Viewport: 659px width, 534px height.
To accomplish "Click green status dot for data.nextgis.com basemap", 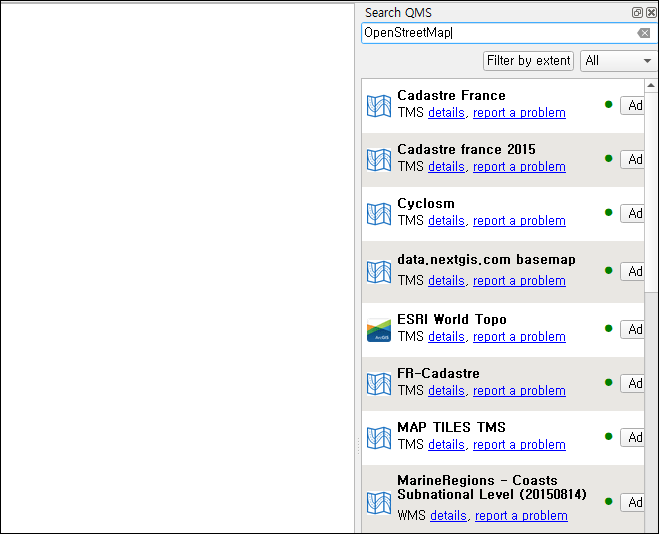I will (x=608, y=270).
